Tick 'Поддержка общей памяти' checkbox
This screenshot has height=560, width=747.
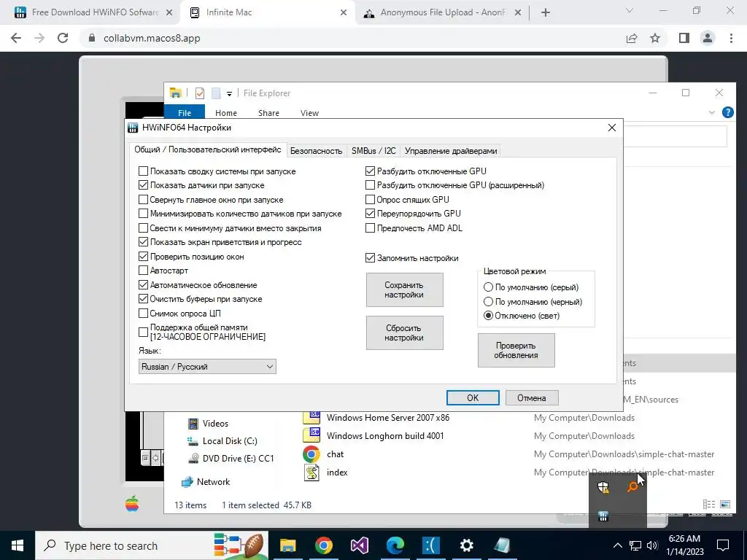click(x=144, y=332)
